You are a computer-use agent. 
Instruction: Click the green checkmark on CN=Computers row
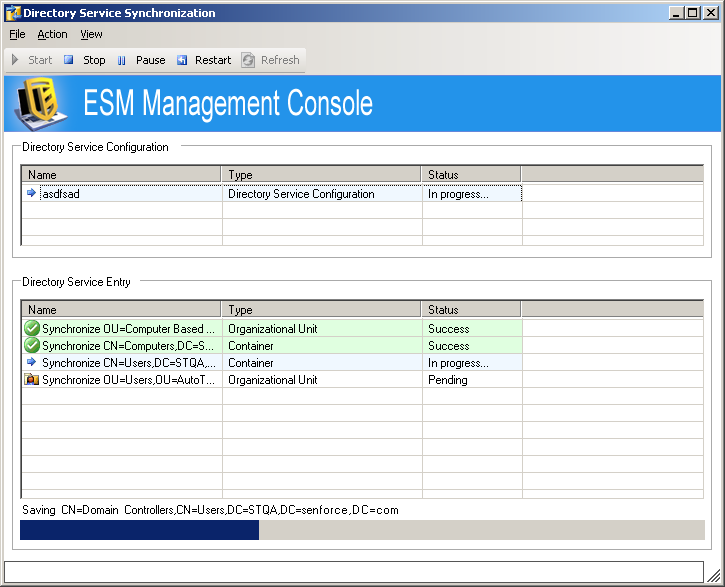coord(31,345)
